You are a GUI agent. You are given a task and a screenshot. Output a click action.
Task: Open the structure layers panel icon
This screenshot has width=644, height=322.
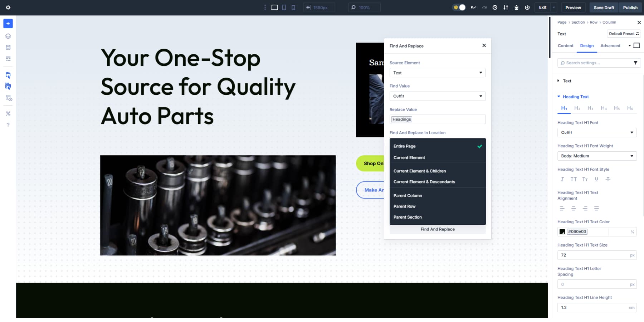[x=8, y=36]
